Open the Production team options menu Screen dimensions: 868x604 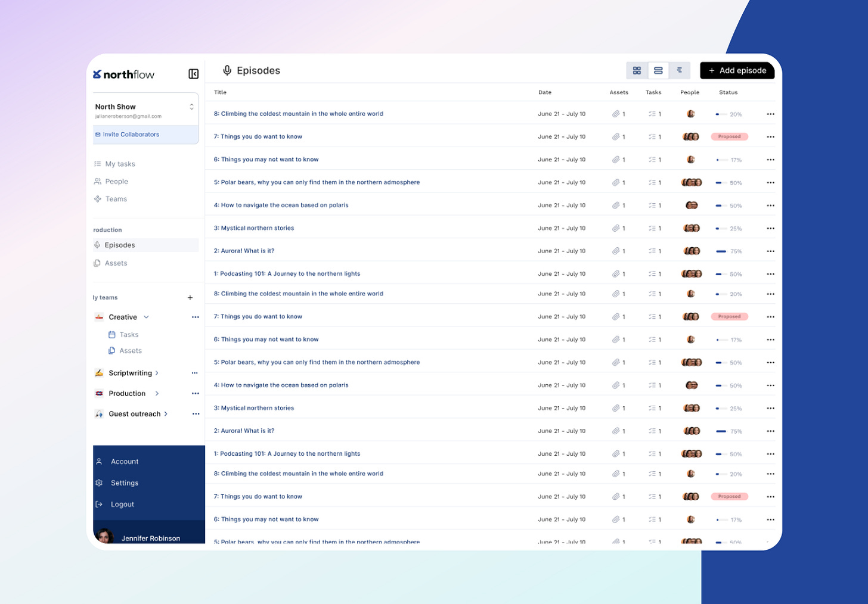pos(195,393)
